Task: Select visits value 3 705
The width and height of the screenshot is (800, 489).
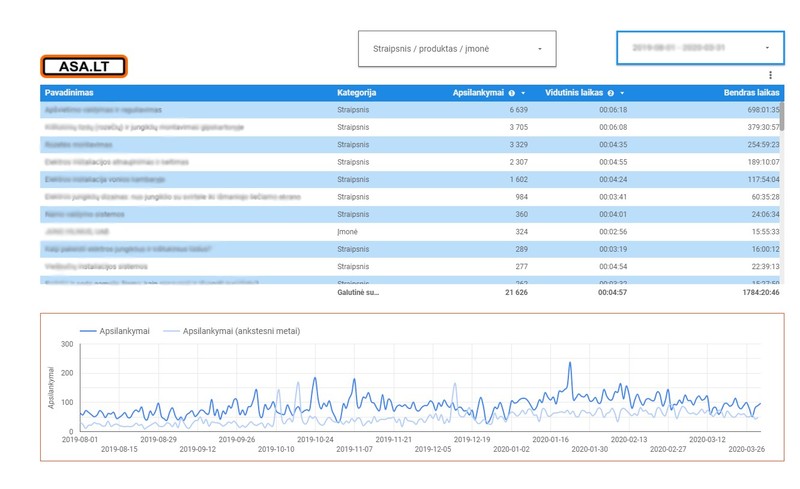Action: [518, 127]
